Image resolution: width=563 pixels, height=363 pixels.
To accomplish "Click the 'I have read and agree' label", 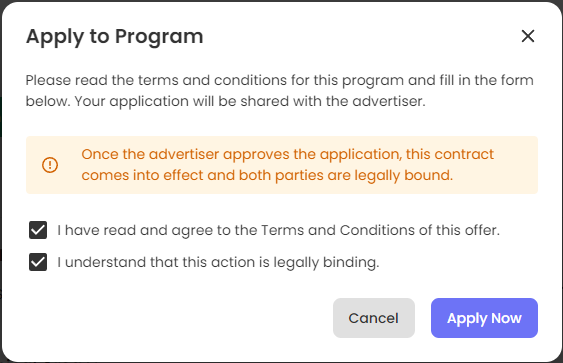I will [x=278, y=230].
